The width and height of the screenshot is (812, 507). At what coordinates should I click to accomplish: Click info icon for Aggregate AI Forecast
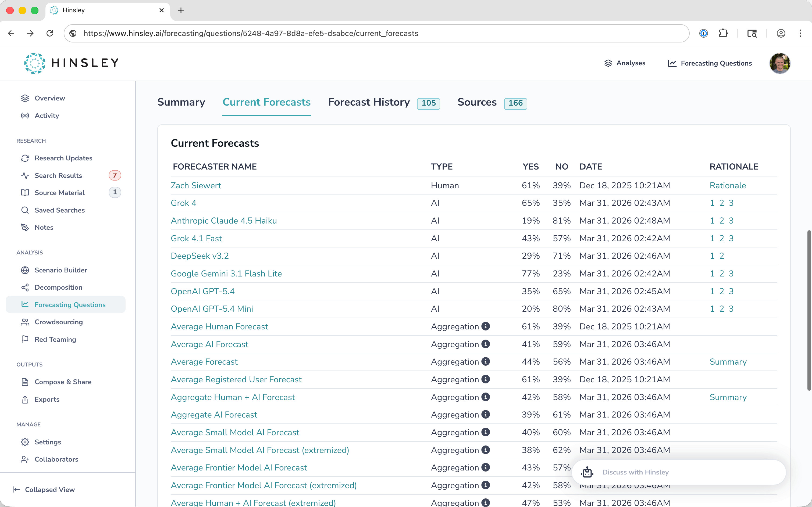point(486,415)
